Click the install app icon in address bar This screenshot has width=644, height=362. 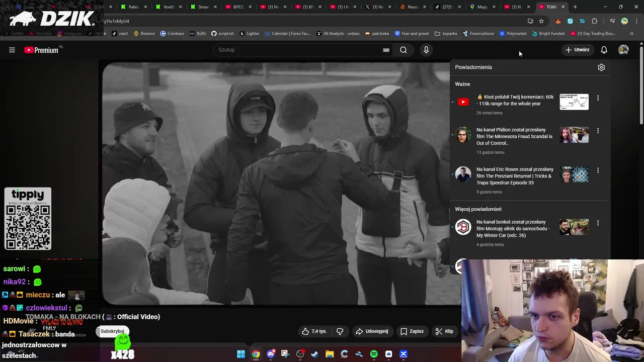[530, 21]
